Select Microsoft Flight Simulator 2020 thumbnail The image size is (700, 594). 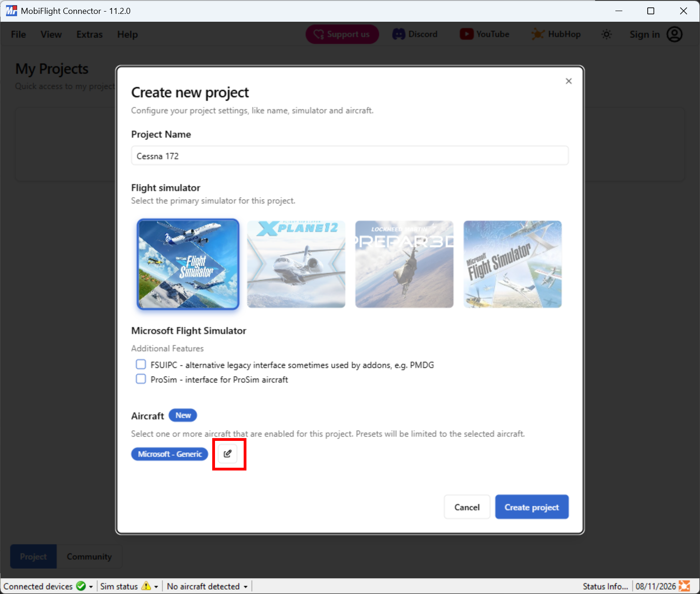click(188, 264)
